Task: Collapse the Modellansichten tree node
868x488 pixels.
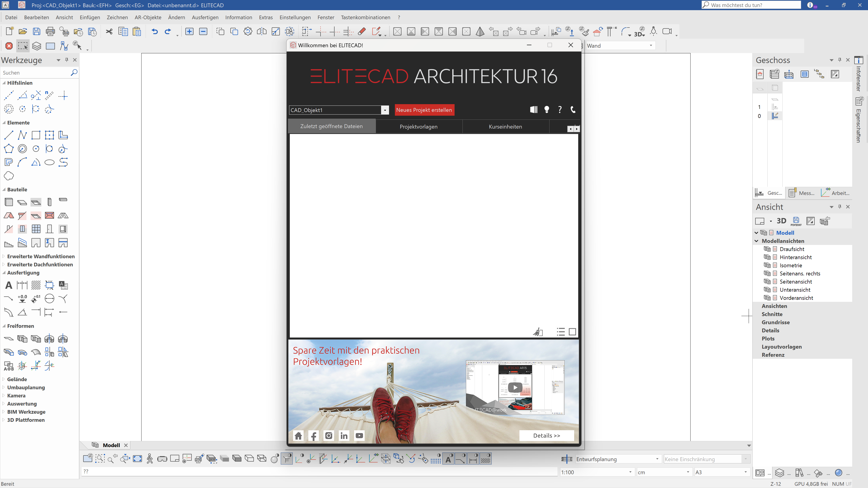Action: coord(757,241)
